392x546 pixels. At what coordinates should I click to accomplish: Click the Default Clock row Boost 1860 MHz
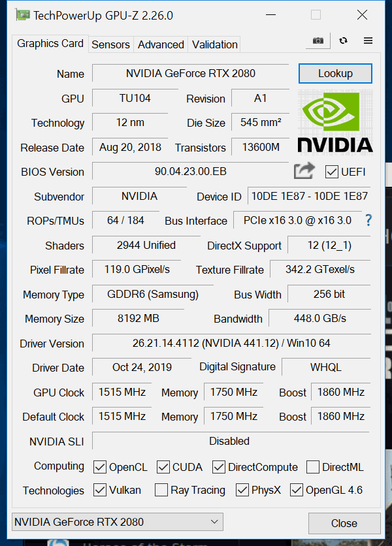click(x=341, y=416)
